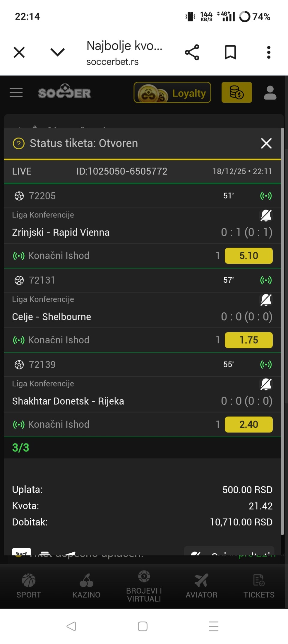Open the Aviator game tab
The image size is (288, 644).
[201, 586]
